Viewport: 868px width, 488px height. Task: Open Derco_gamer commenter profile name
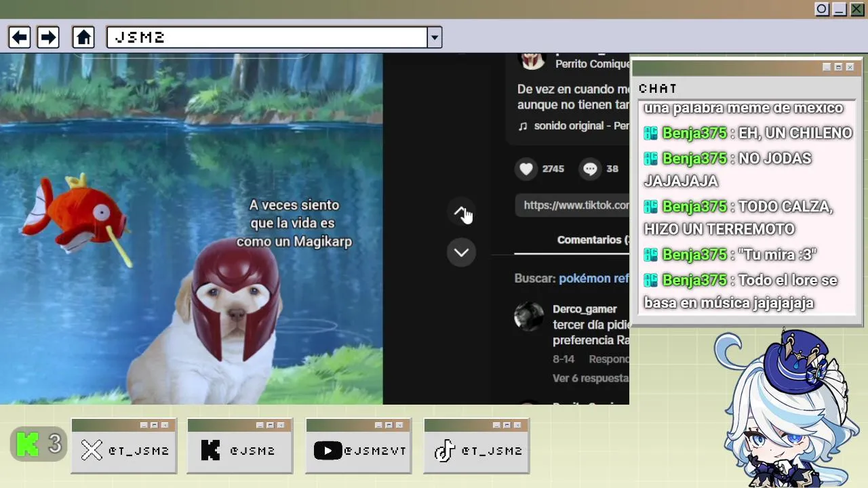pyautogui.click(x=585, y=309)
